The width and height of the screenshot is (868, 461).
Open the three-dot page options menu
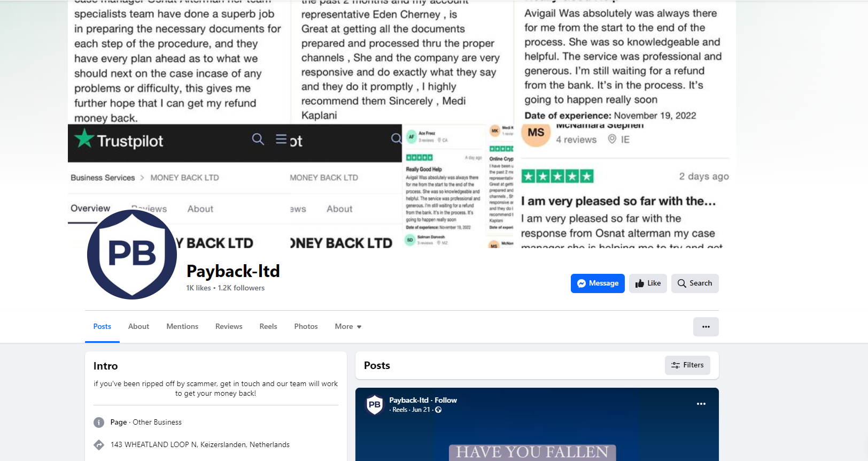706,327
